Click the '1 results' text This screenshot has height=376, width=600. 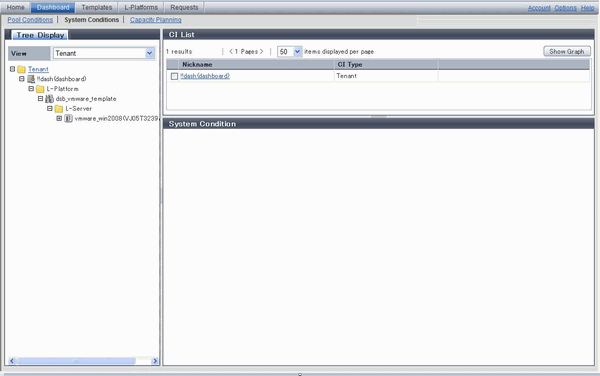tap(179, 52)
